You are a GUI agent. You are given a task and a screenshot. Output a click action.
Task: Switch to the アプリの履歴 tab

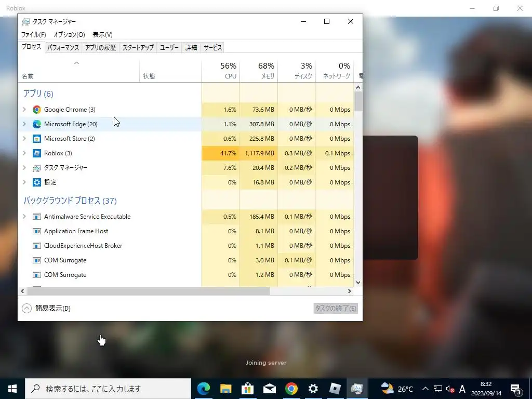100,47
